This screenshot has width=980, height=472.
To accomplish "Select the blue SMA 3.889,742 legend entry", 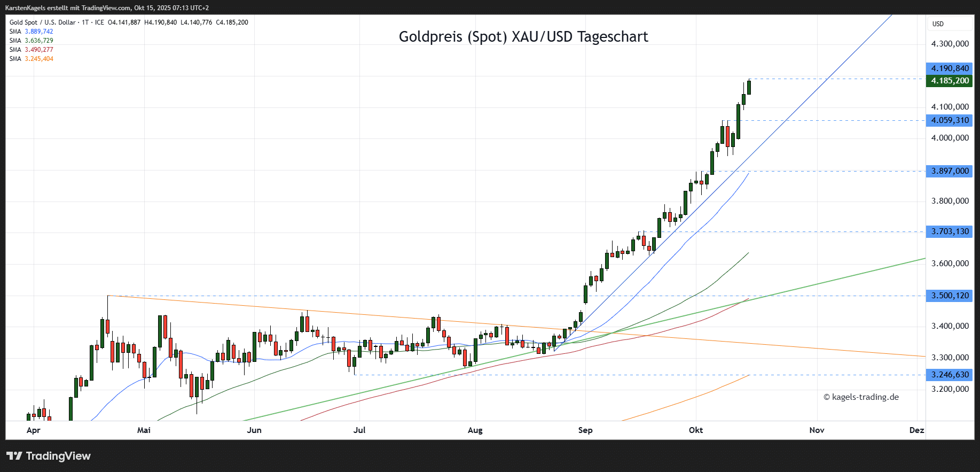I will coord(32,32).
